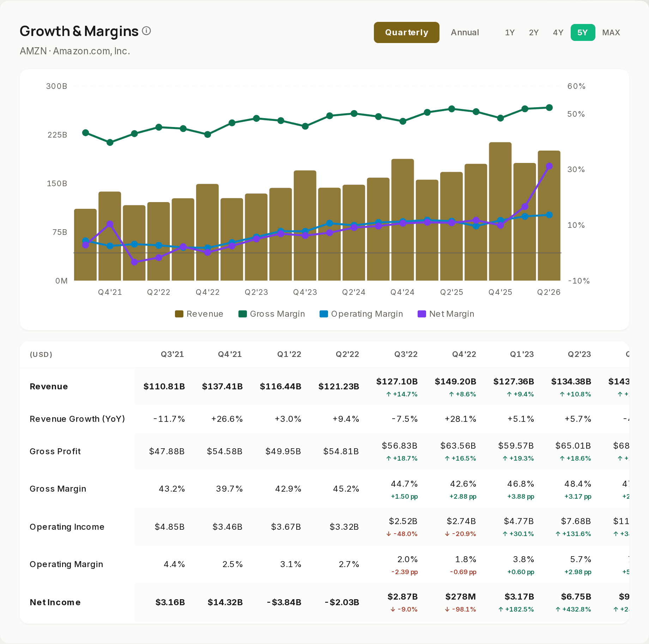Select the Net Income row label
Viewport: 649px width, 644px height.
click(x=55, y=602)
